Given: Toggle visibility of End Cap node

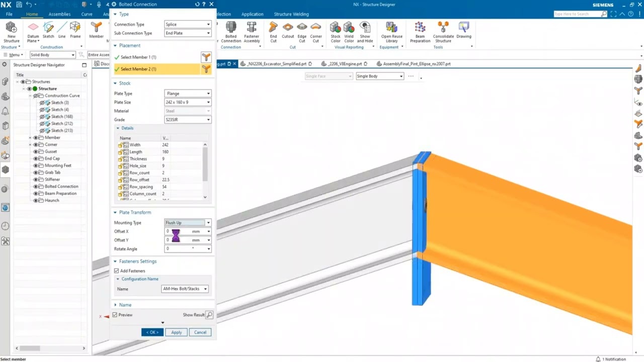Looking at the screenshot, I should click(36, 158).
